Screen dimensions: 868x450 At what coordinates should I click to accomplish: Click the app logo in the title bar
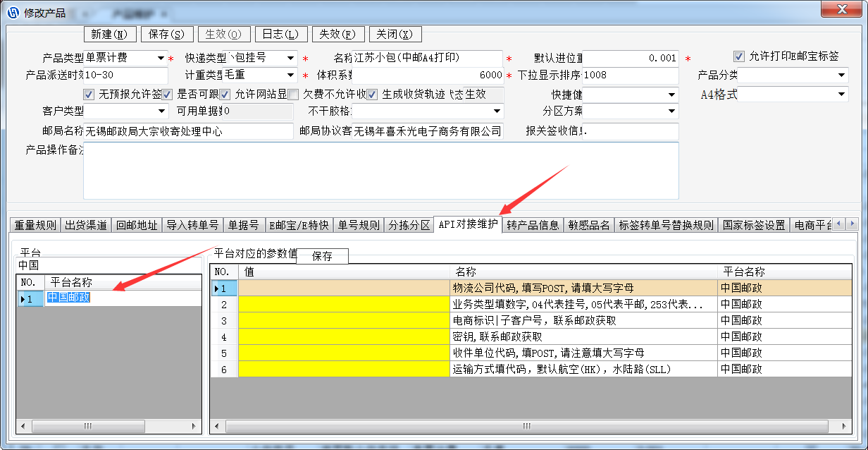click(13, 13)
